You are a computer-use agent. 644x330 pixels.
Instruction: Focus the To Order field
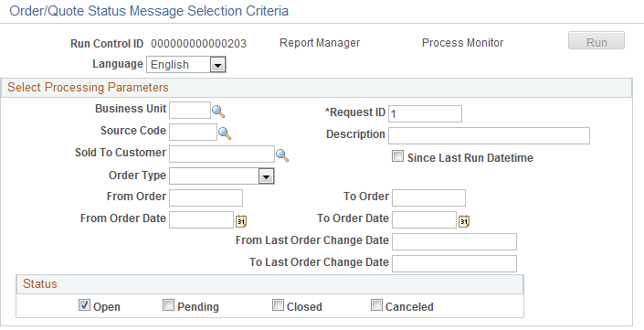point(428,197)
